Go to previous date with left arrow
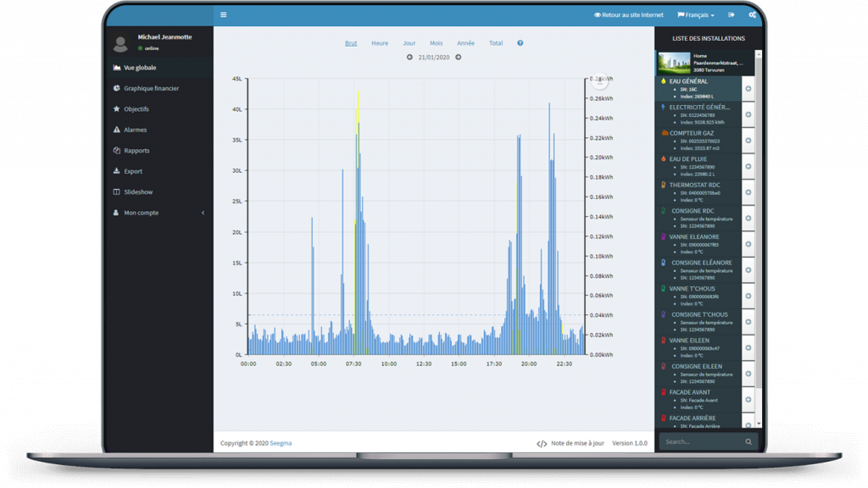 point(409,58)
